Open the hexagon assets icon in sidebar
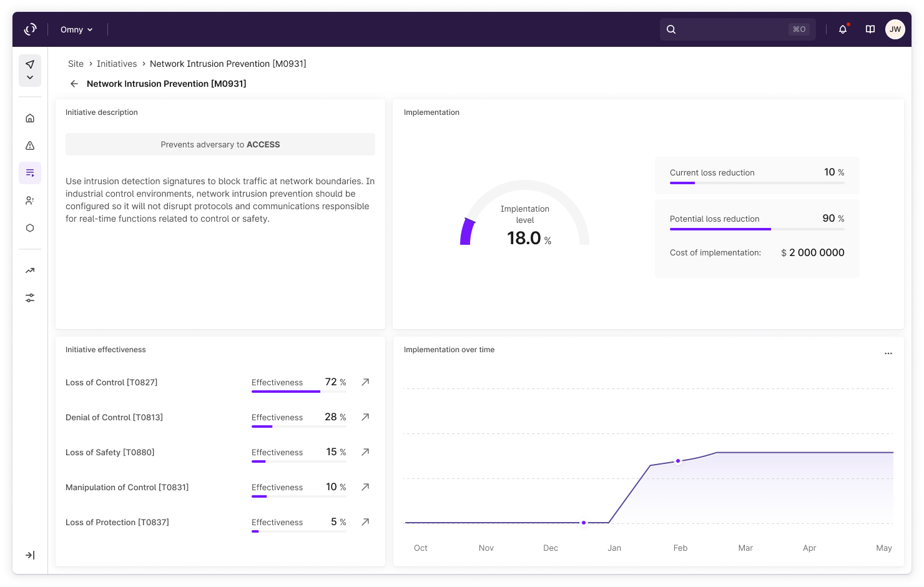The width and height of the screenshot is (924, 587). 30,228
